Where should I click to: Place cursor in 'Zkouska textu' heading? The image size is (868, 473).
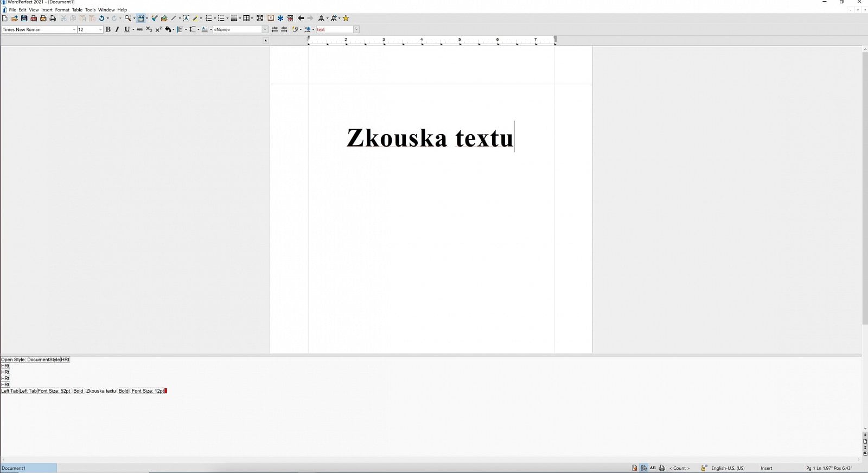click(430, 138)
